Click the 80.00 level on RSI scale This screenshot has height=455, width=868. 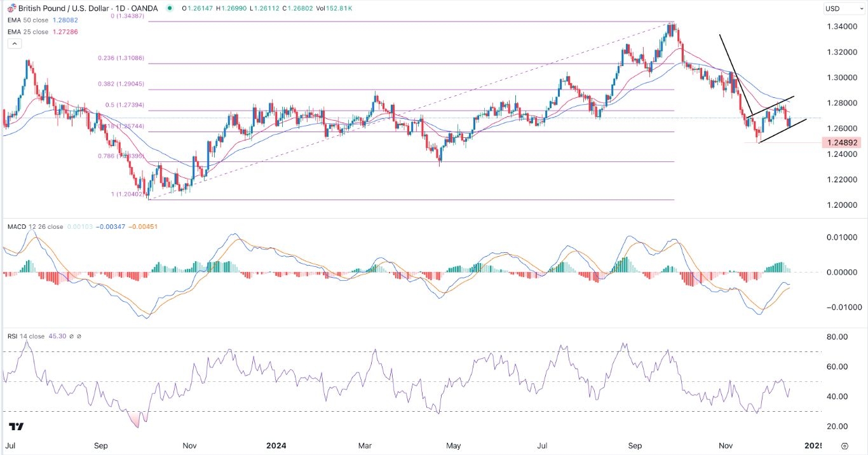tap(837, 336)
